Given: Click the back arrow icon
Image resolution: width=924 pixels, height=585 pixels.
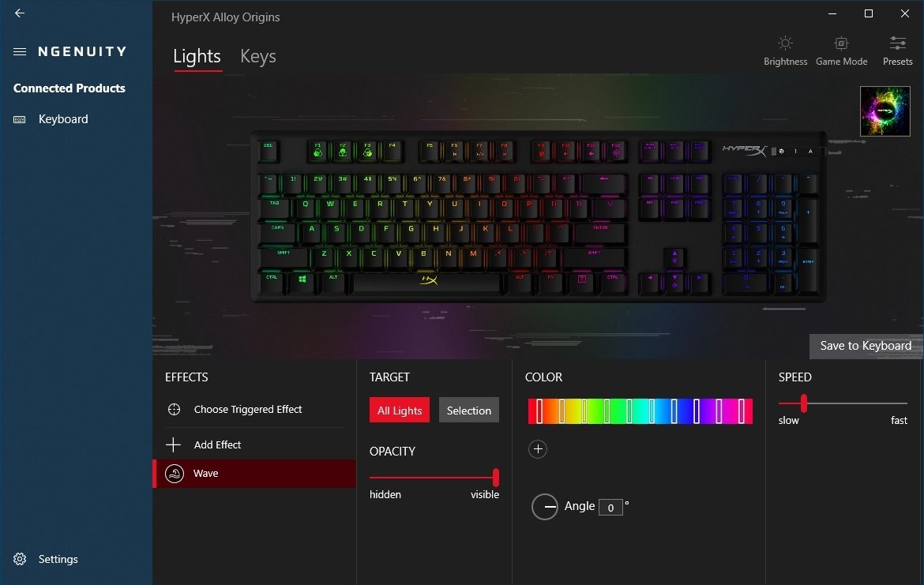Looking at the screenshot, I should pos(20,13).
